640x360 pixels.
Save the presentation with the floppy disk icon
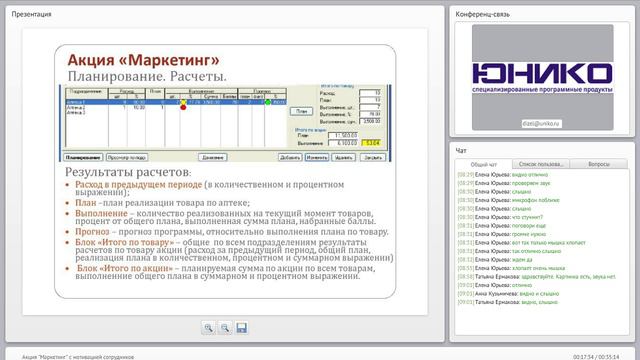click(241, 328)
